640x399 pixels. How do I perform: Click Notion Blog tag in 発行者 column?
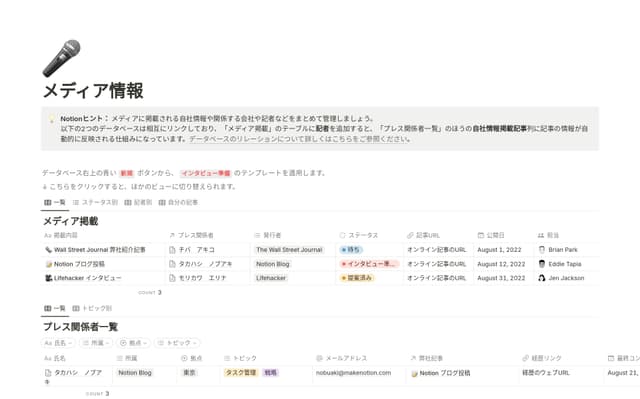[273, 264]
